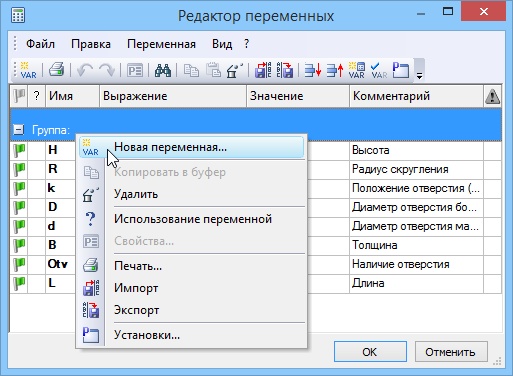The image size is (513, 376).
Task: Click the Выражение column header
Action: (x=173, y=96)
